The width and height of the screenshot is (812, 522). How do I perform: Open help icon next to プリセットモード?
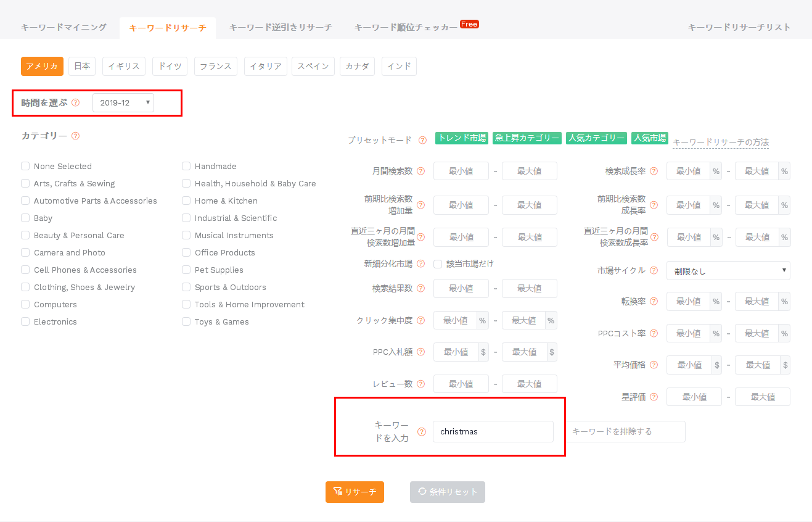pos(422,140)
